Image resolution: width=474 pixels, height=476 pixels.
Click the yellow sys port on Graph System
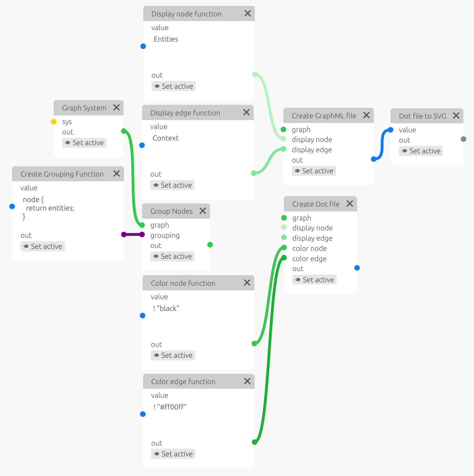point(54,122)
